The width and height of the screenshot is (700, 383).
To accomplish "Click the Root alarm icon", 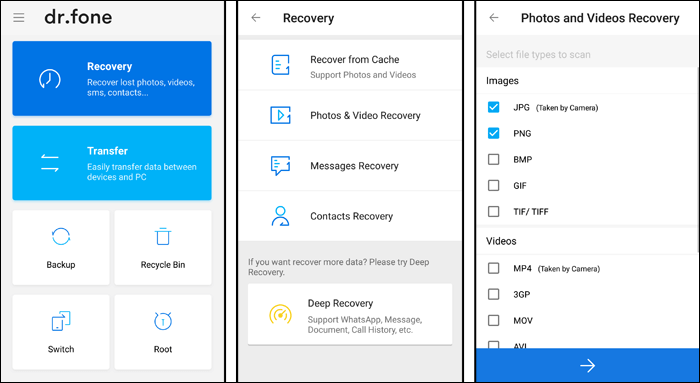I will (162, 321).
